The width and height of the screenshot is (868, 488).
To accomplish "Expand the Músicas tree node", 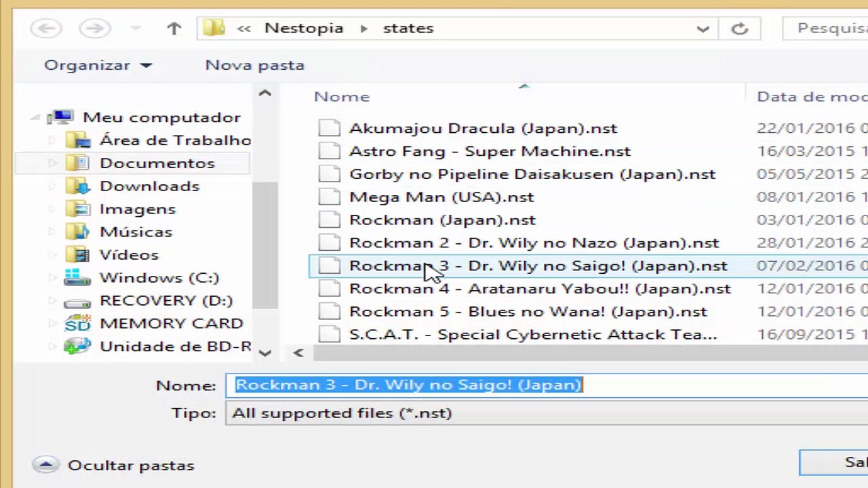I will click(x=52, y=232).
